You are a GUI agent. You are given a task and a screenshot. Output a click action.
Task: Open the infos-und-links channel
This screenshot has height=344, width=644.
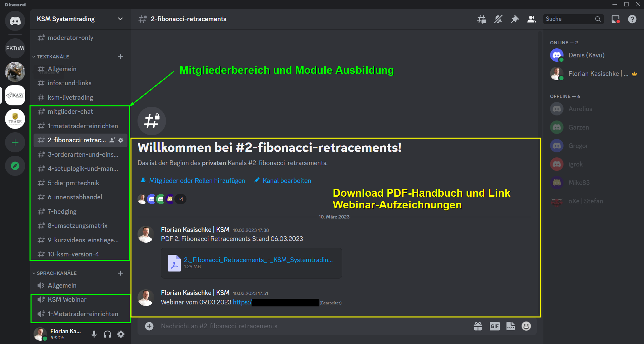80,83
